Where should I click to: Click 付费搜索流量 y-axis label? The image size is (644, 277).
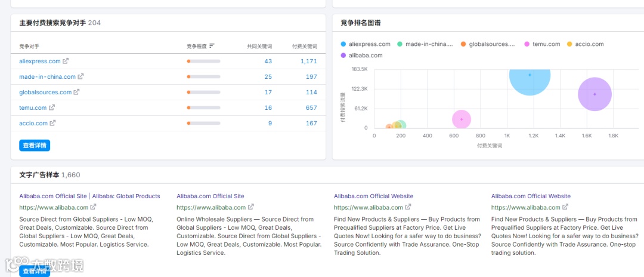[x=342, y=107]
